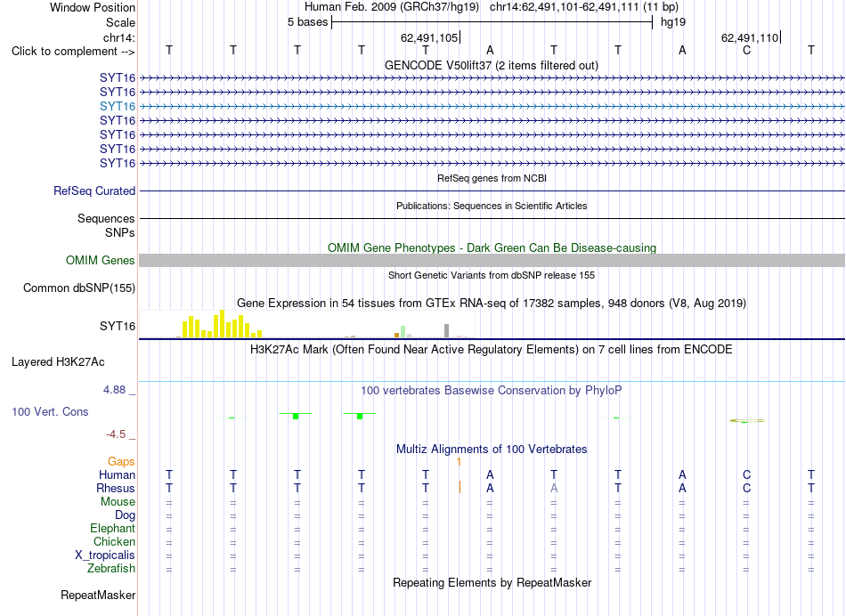The height and width of the screenshot is (616, 846).
Task: Open the H3K27Ac Mark track title
Action: [492, 350]
